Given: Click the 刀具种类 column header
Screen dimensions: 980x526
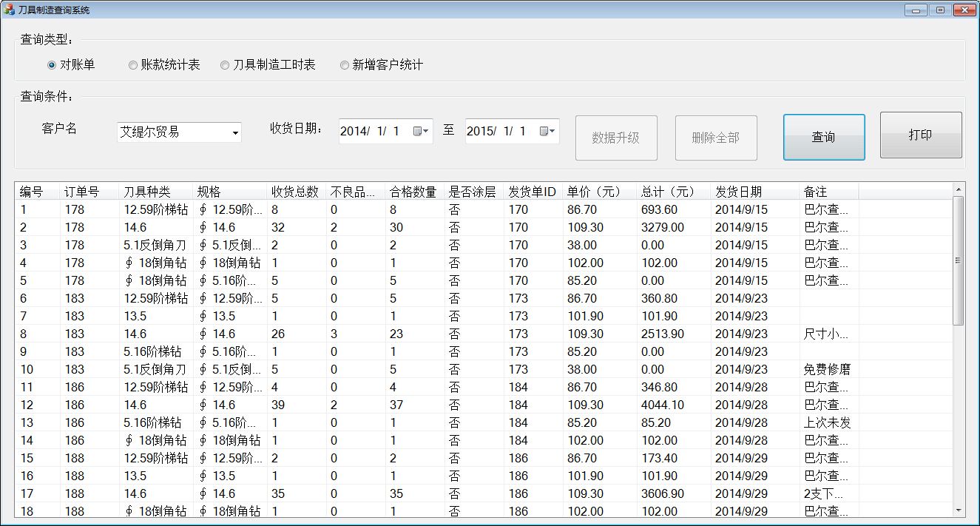Looking at the screenshot, I should 146,192.
